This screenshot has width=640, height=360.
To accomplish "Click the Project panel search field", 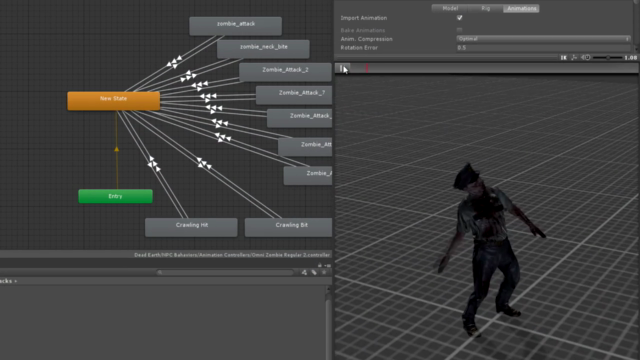I will 225,272.
